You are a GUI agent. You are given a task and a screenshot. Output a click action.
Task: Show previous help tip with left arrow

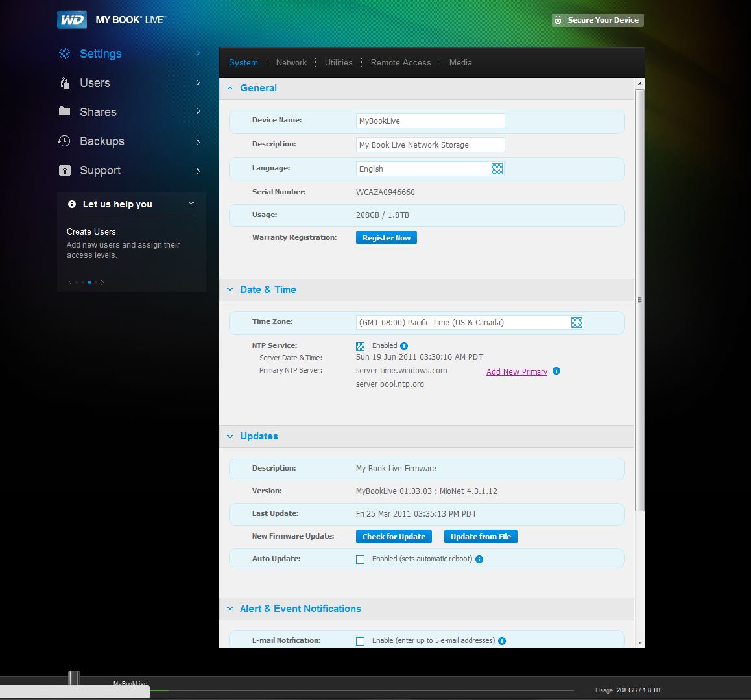click(70, 282)
